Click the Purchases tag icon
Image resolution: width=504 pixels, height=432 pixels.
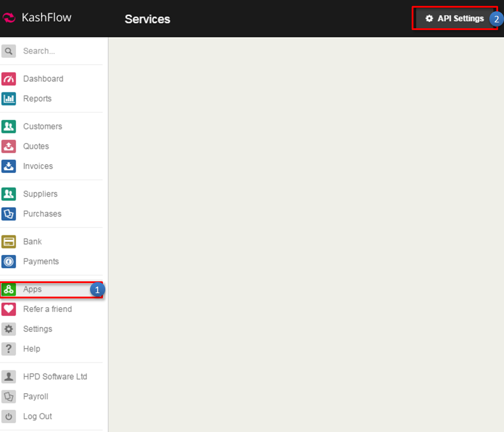click(9, 214)
